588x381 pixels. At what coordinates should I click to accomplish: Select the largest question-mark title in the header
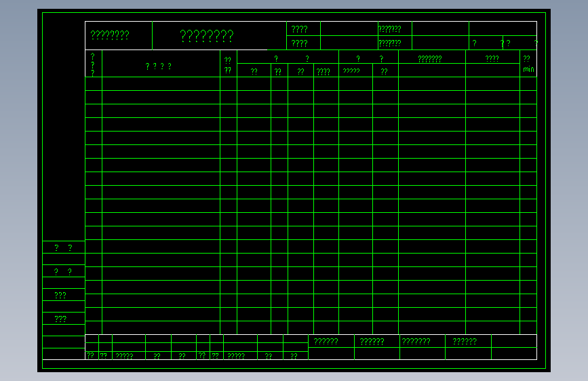[x=207, y=36]
